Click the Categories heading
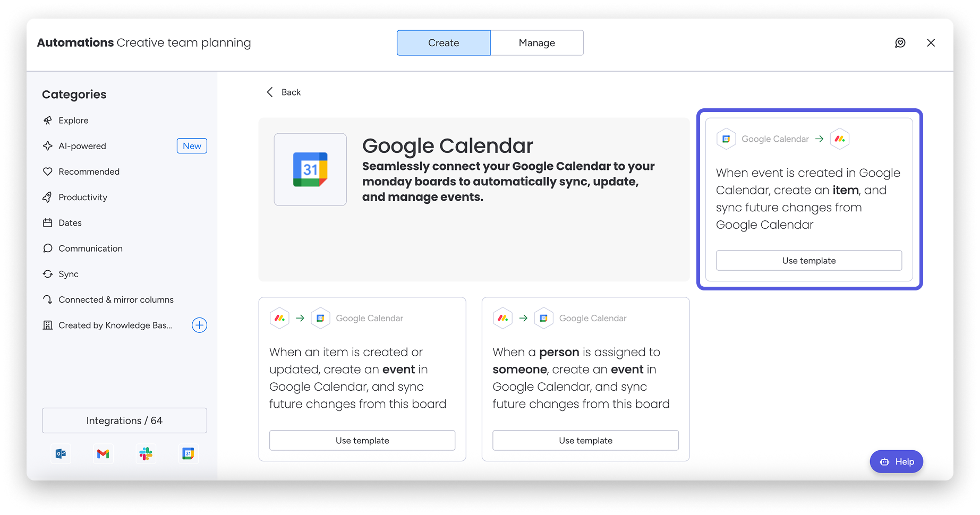Screen dimensions: 980x515 [x=74, y=95]
